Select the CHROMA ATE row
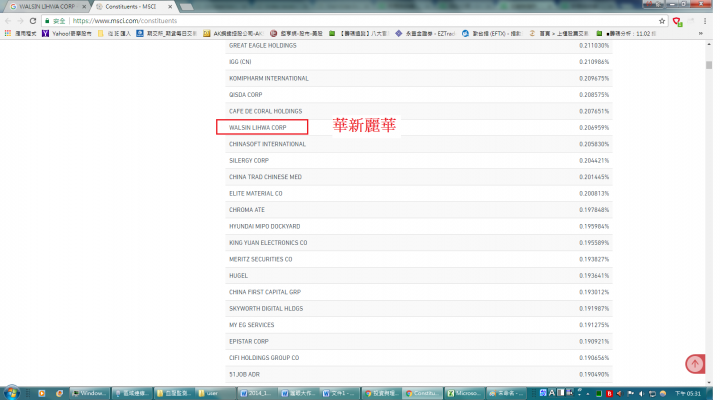This screenshot has height=400, width=720. (419, 210)
